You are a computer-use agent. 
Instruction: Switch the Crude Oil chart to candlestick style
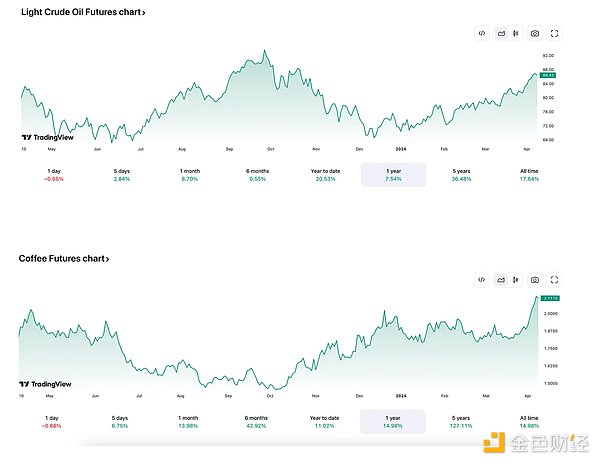(516, 33)
